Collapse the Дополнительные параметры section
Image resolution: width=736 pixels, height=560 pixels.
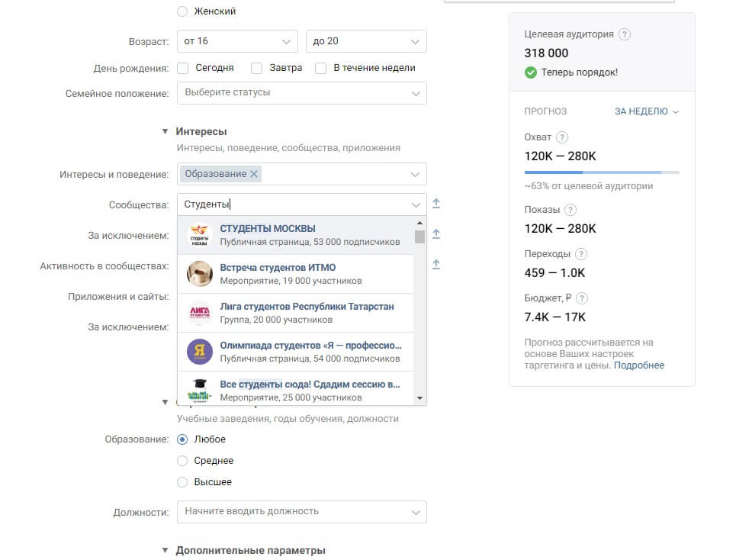[165, 550]
